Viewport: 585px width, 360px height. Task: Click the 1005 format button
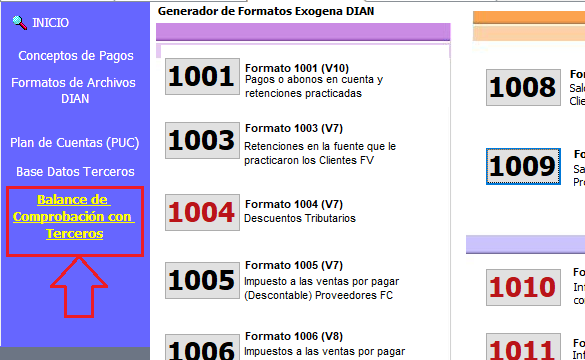[202, 280]
